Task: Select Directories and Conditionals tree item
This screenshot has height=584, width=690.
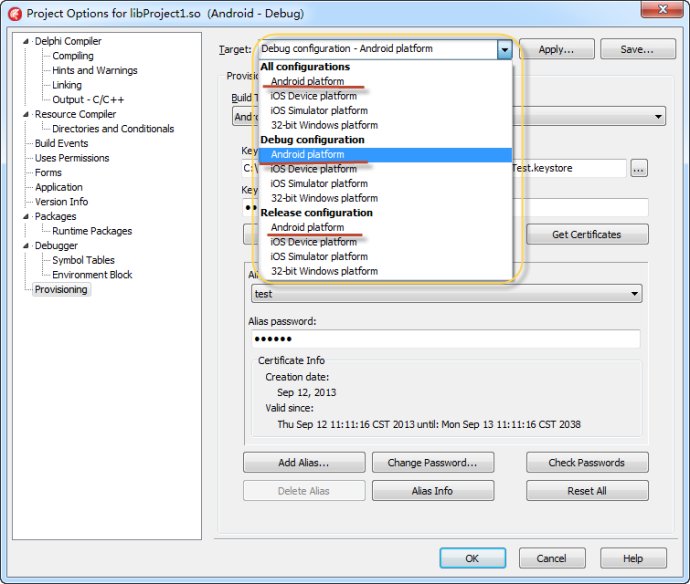Action: point(113,129)
